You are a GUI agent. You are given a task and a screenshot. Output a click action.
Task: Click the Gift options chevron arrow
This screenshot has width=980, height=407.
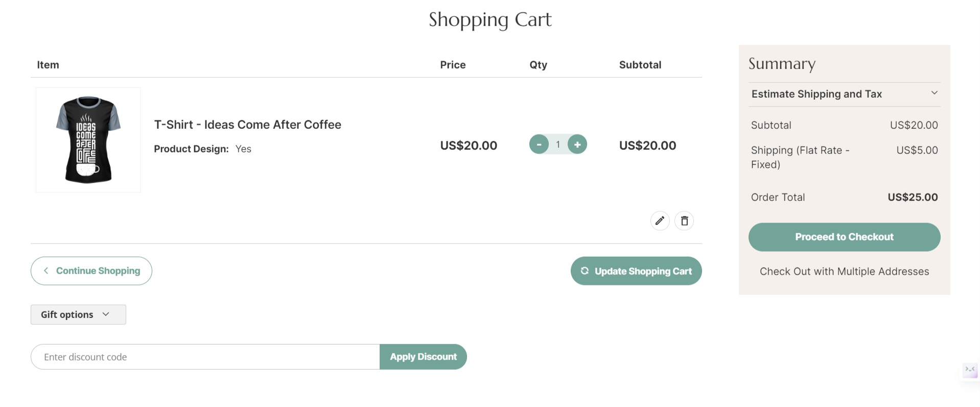(x=106, y=314)
